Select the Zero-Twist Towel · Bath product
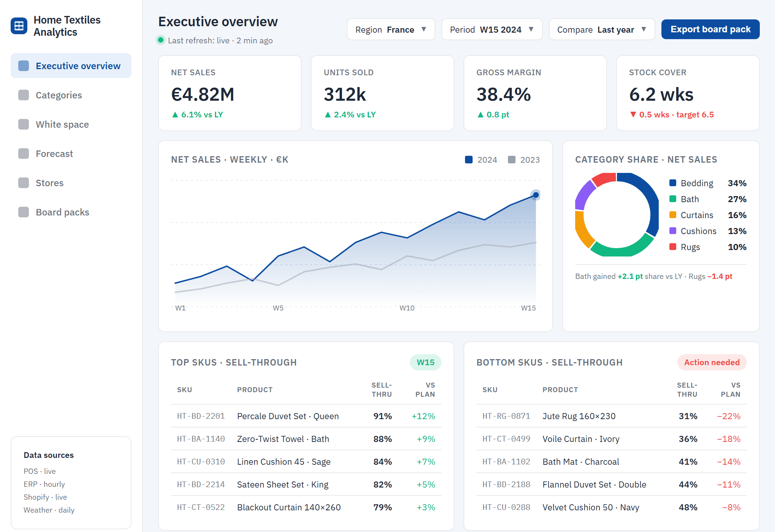Viewport: 775px width, 532px height. tap(283, 439)
